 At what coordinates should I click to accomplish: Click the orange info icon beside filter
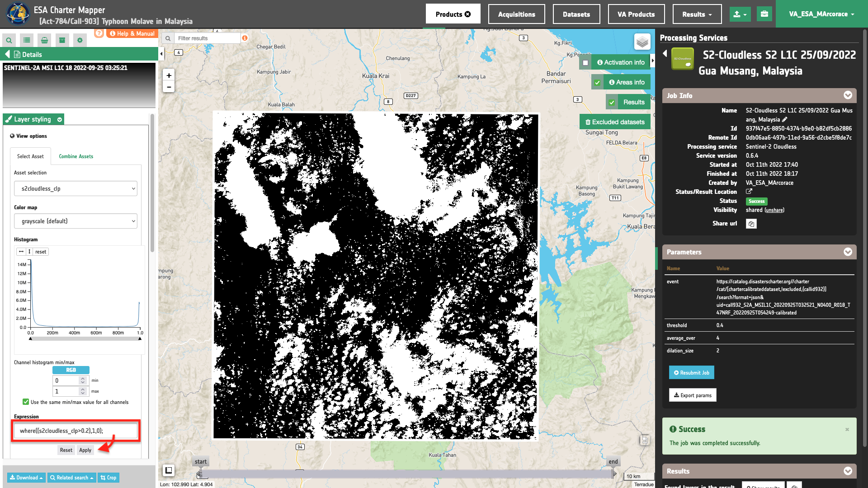point(245,38)
